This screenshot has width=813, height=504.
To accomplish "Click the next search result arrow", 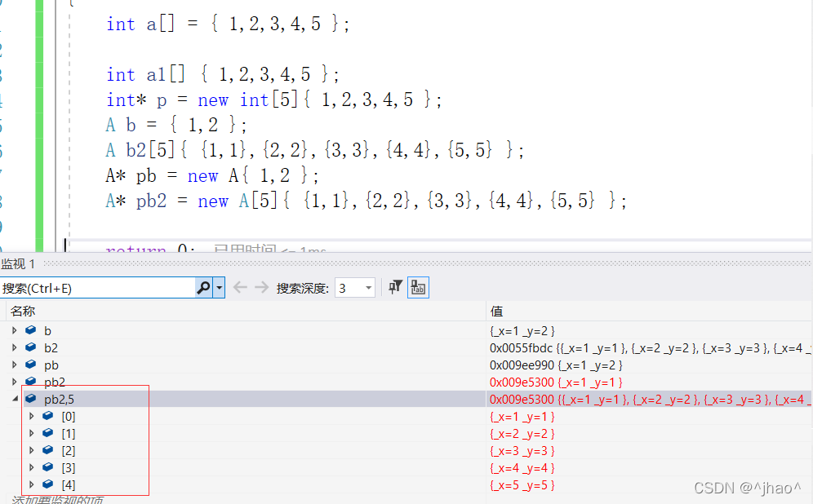I will tap(261, 288).
